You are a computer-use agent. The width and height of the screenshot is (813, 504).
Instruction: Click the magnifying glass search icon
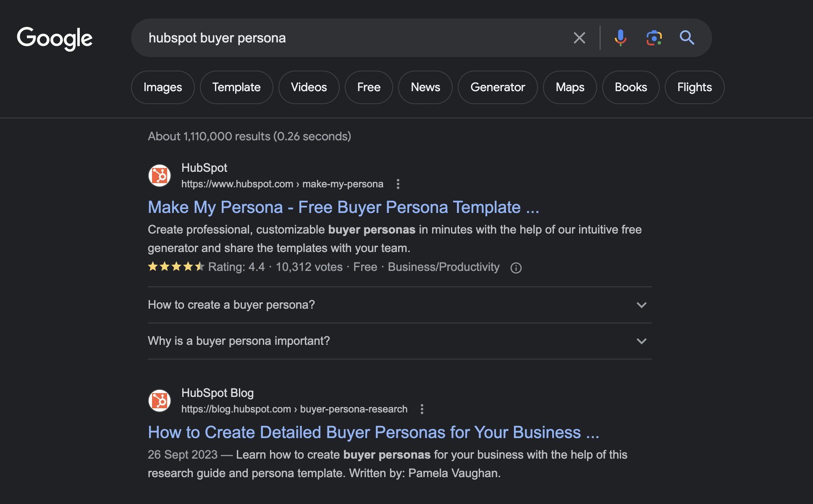[687, 38]
